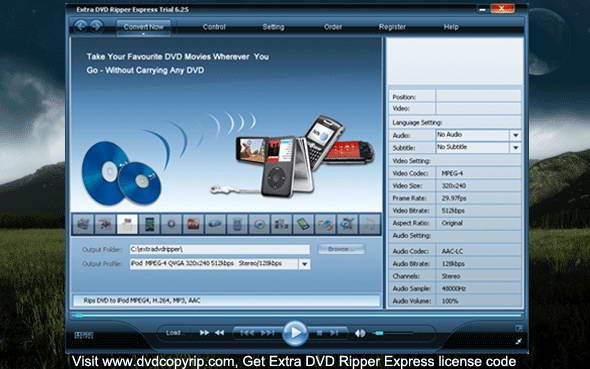Click the back navigation arrow
The height and width of the screenshot is (369, 590).
click(x=81, y=26)
